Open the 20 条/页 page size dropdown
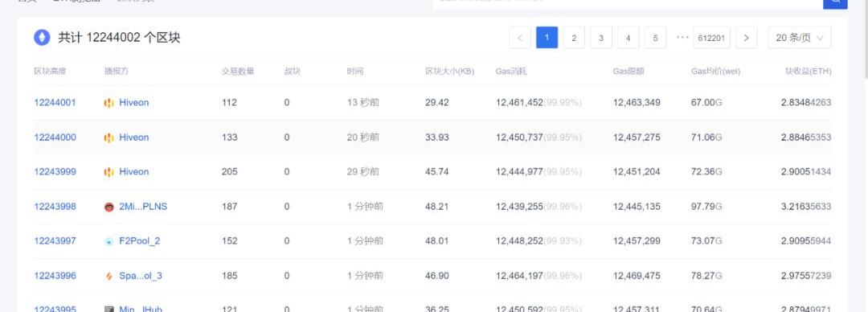This screenshot has width=868, height=312. (x=800, y=38)
